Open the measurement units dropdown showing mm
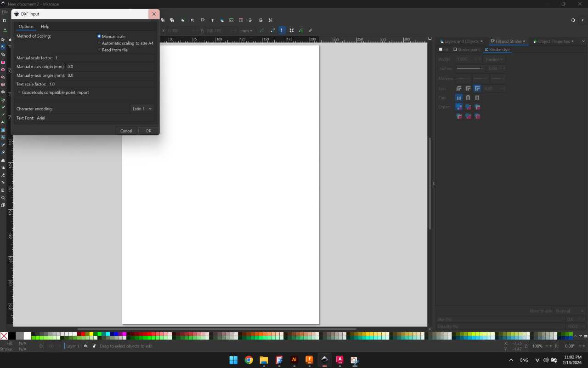The height and width of the screenshot is (368, 588). (x=247, y=30)
